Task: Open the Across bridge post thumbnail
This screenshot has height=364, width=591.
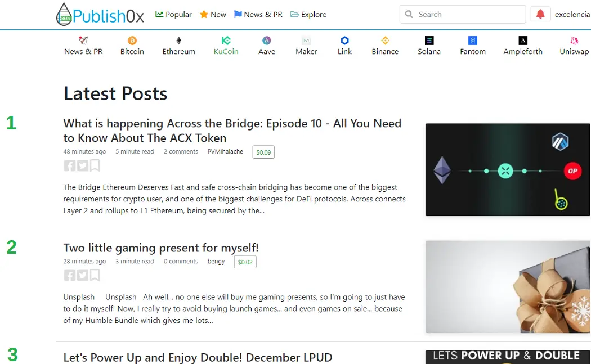Action: coord(507,169)
